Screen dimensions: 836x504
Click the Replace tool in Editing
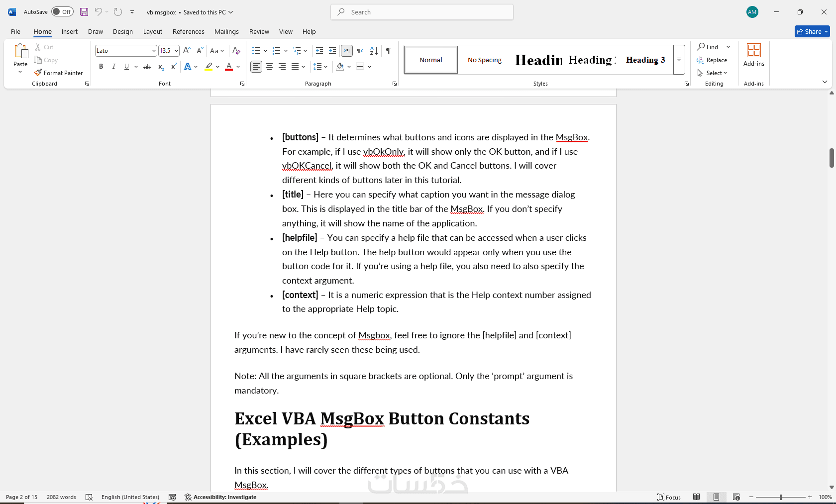(x=712, y=60)
